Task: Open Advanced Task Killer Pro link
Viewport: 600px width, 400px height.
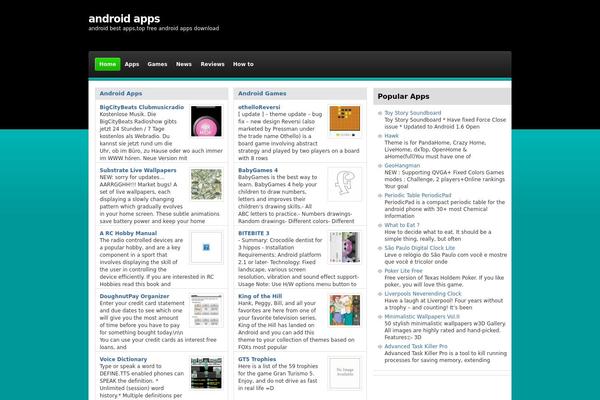Action: [416, 346]
